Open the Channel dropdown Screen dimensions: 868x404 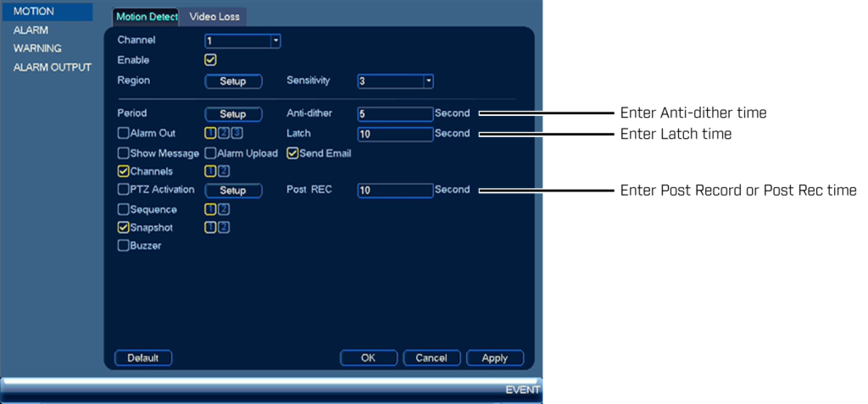click(242, 41)
